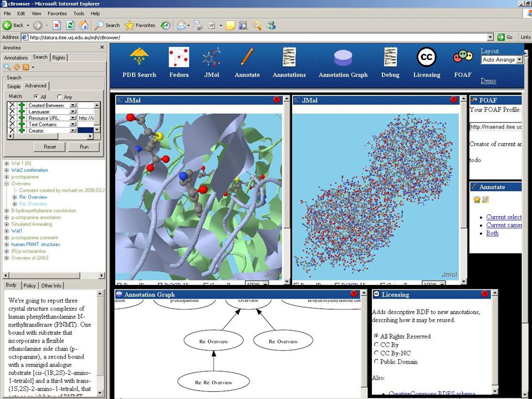Switch to the Simple search tab
The image size is (532, 399).
click(x=13, y=86)
